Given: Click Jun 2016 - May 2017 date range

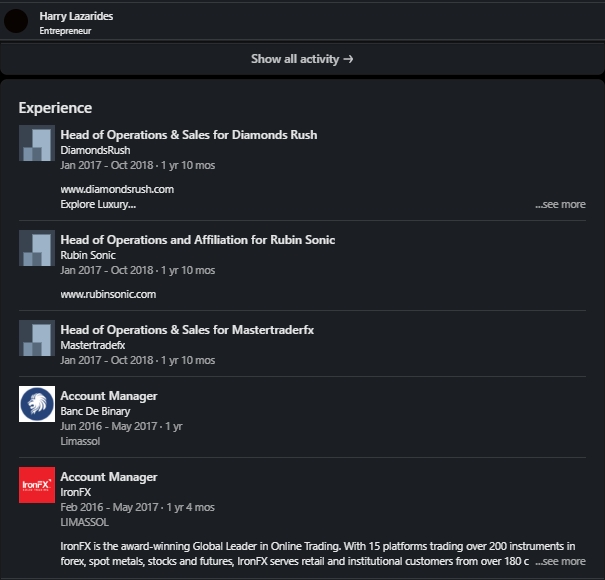Looking at the screenshot, I should (x=108, y=426).
